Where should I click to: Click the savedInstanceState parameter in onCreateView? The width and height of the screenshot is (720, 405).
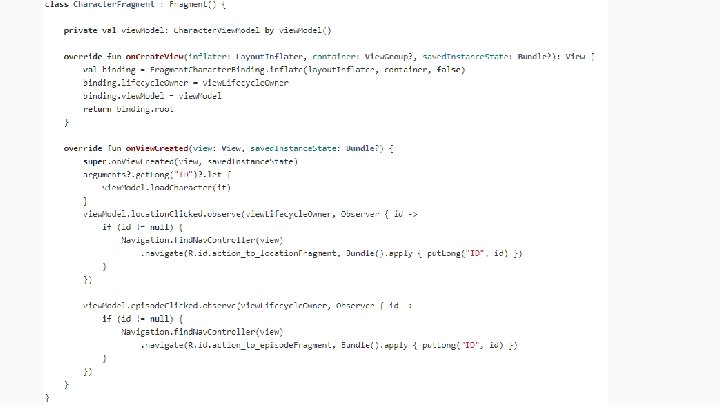tap(465, 56)
